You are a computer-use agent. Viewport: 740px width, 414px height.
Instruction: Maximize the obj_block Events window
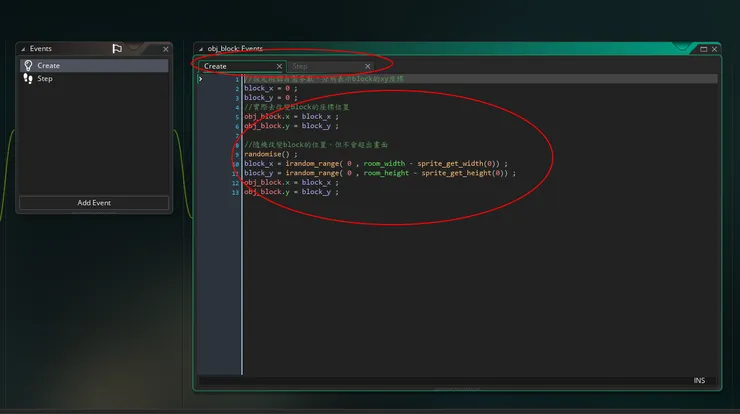click(x=704, y=49)
